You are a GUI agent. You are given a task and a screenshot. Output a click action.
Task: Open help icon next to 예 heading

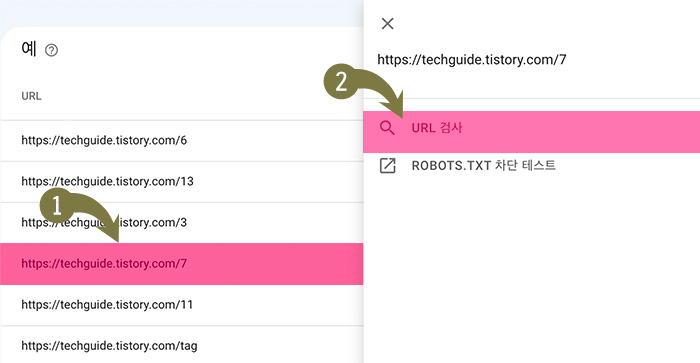pyautogui.click(x=51, y=50)
